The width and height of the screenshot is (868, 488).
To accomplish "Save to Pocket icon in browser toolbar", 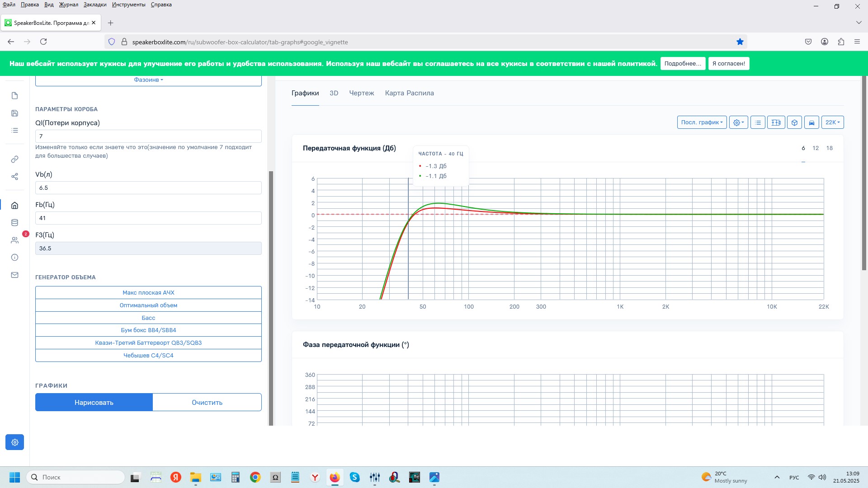I will [808, 42].
